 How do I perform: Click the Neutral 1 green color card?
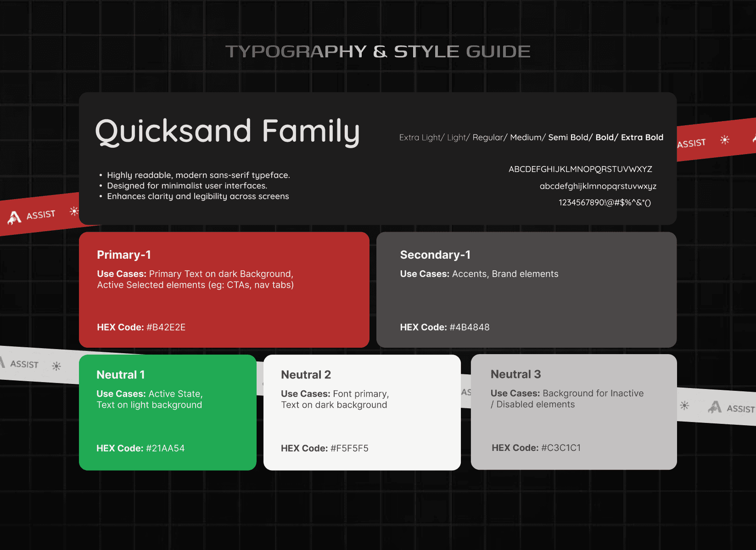168,412
